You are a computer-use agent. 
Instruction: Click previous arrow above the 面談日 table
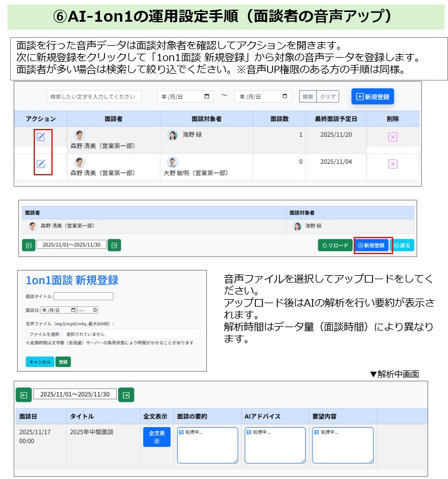(x=23, y=395)
